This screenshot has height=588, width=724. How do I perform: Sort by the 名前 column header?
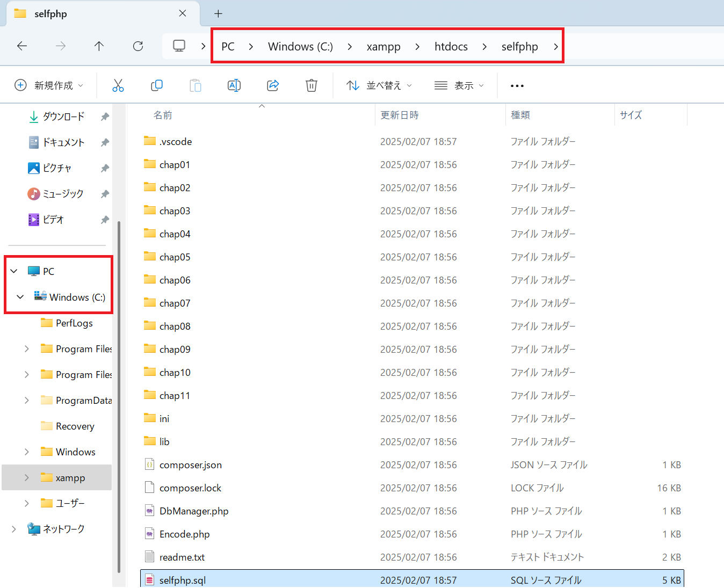click(163, 115)
